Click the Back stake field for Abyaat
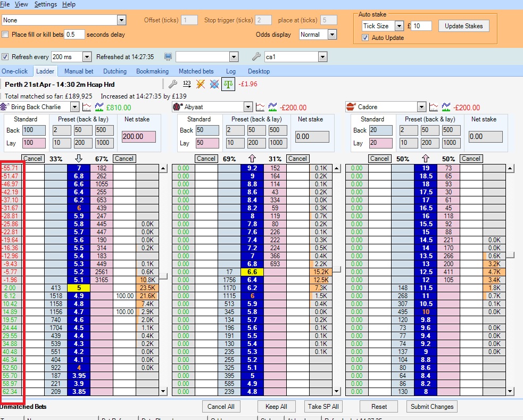The height and width of the screenshot is (420, 523). [207, 130]
